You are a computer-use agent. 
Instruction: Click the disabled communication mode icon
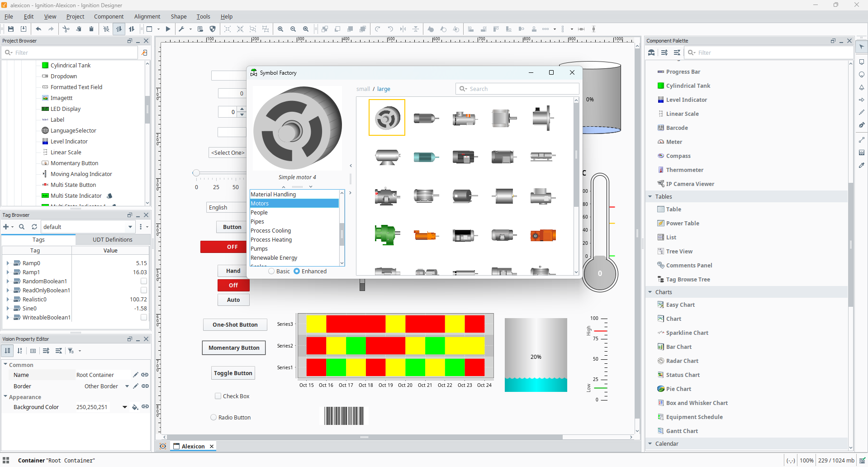click(x=106, y=29)
